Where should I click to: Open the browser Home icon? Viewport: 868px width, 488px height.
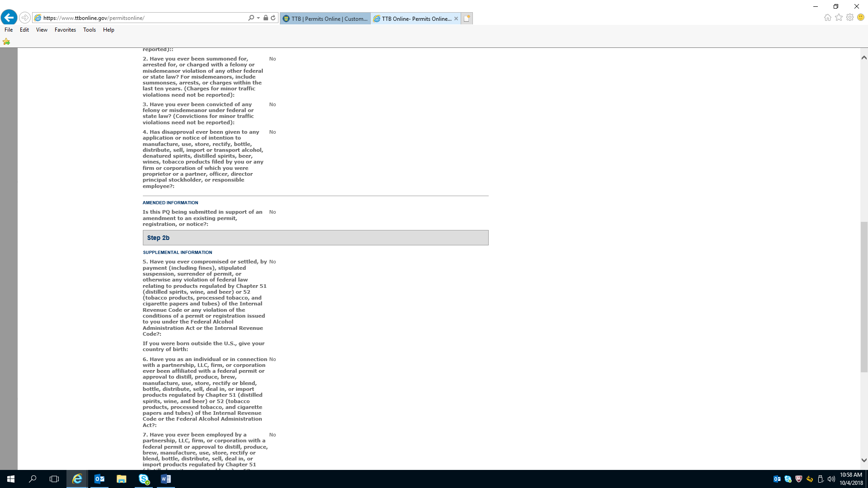(x=827, y=18)
